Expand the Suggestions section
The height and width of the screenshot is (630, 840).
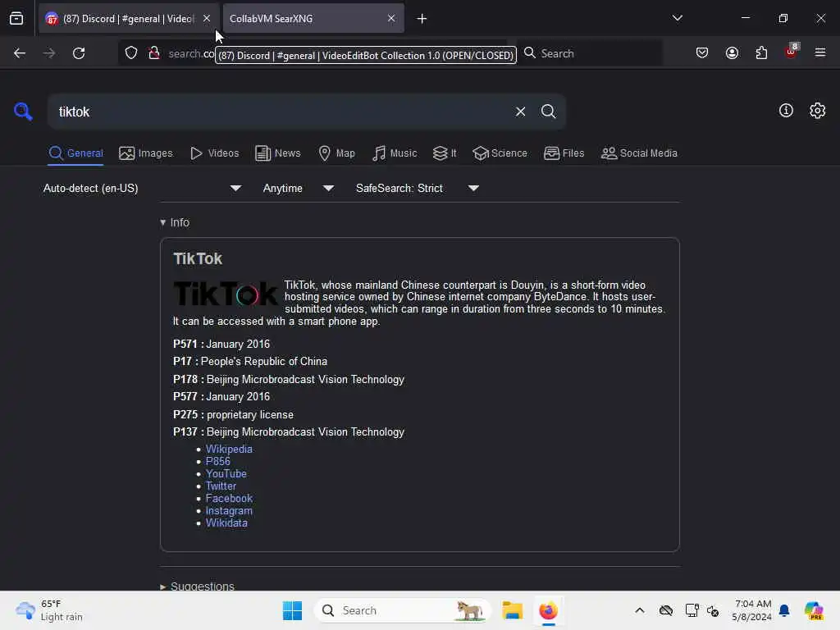(197, 586)
